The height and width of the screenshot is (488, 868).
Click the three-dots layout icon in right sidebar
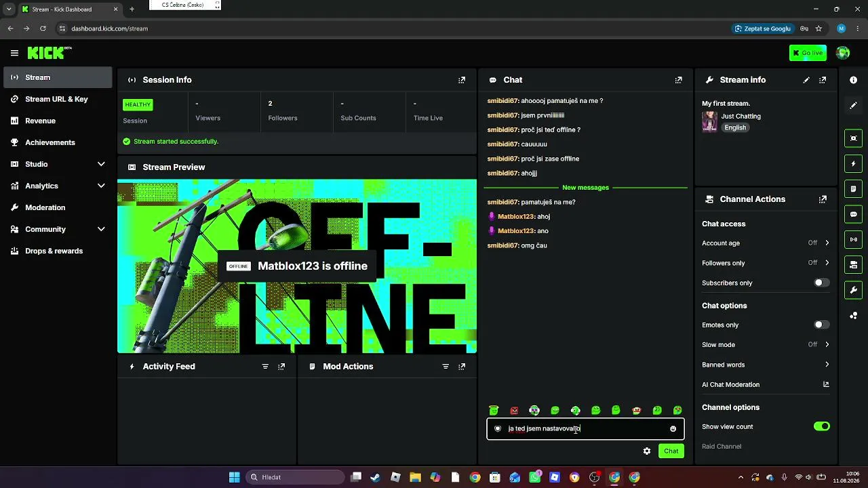click(853, 315)
